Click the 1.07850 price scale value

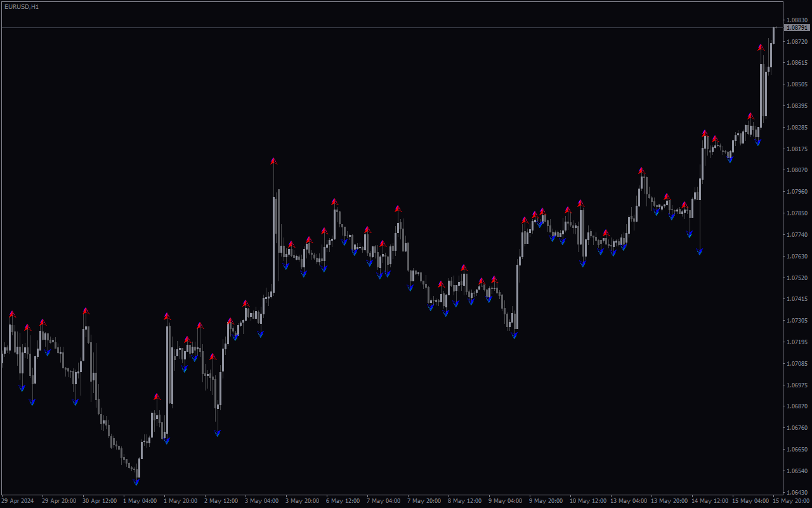[797, 213]
